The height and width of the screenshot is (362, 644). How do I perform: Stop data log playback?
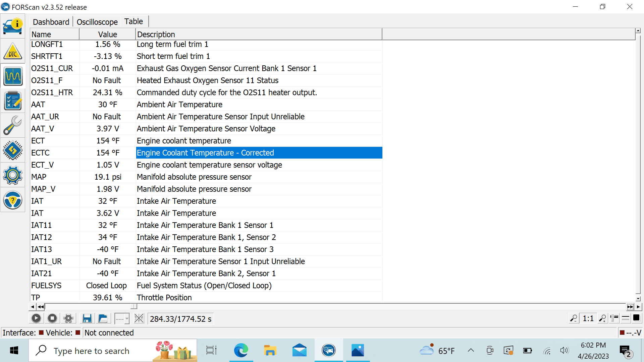click(52, 318)
